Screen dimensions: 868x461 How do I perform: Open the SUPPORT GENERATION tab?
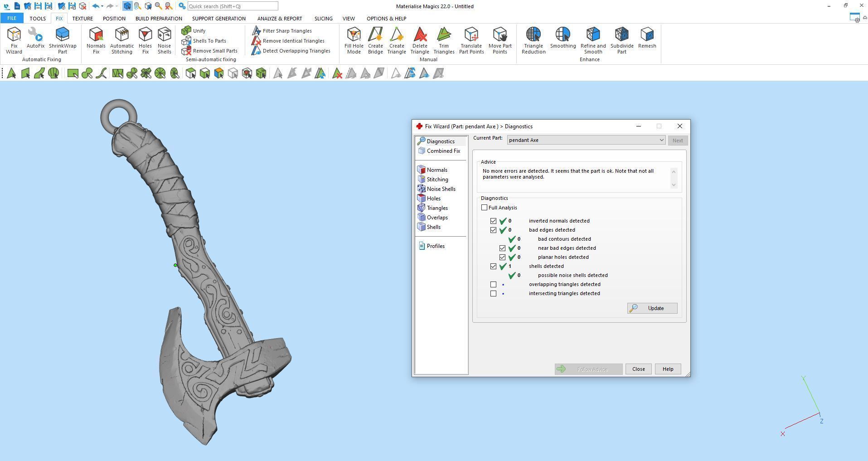click(x=219, y=19)
